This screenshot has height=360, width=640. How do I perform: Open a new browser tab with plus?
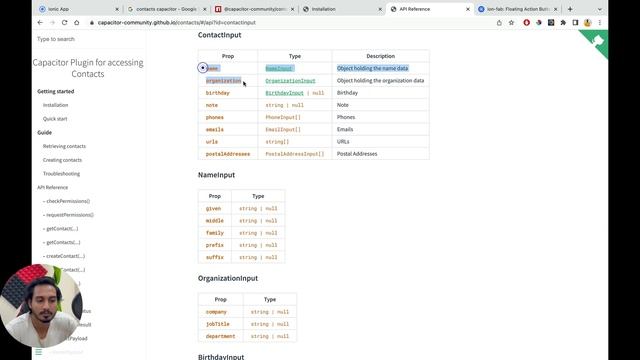coord(570,9)
